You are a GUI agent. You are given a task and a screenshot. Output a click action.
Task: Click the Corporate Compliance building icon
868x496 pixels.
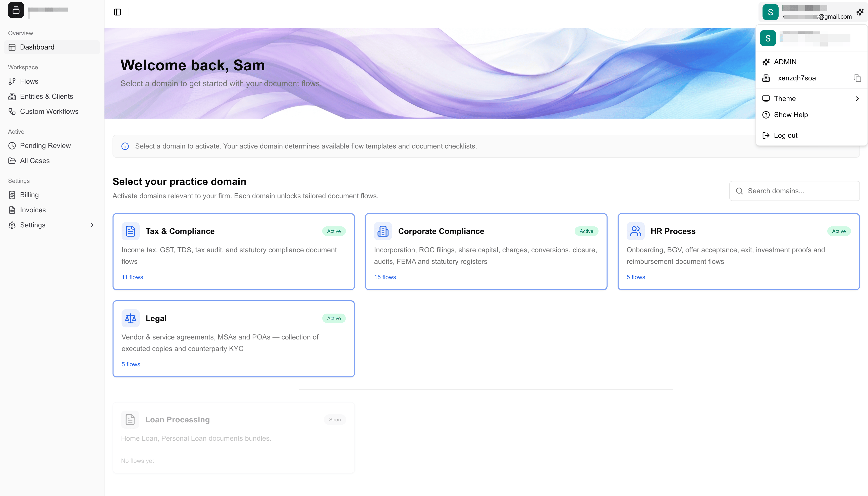click(x=383, y=231)
